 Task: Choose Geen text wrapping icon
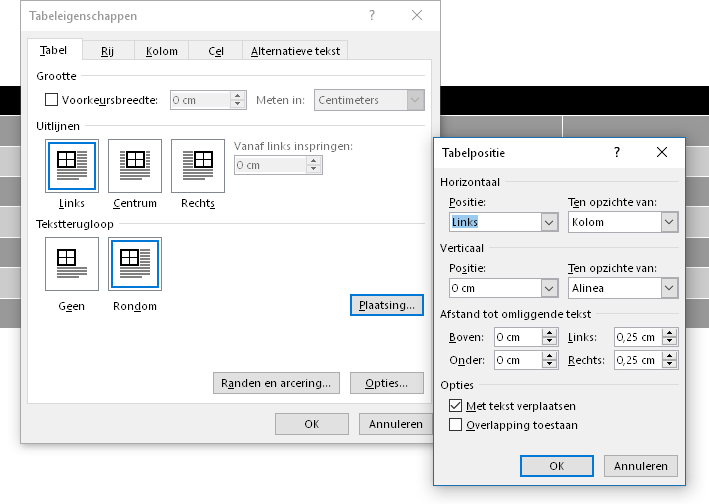point(72,264)
